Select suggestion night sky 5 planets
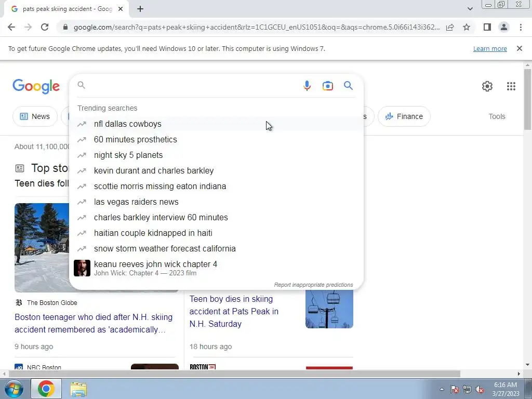 [216, 155]
